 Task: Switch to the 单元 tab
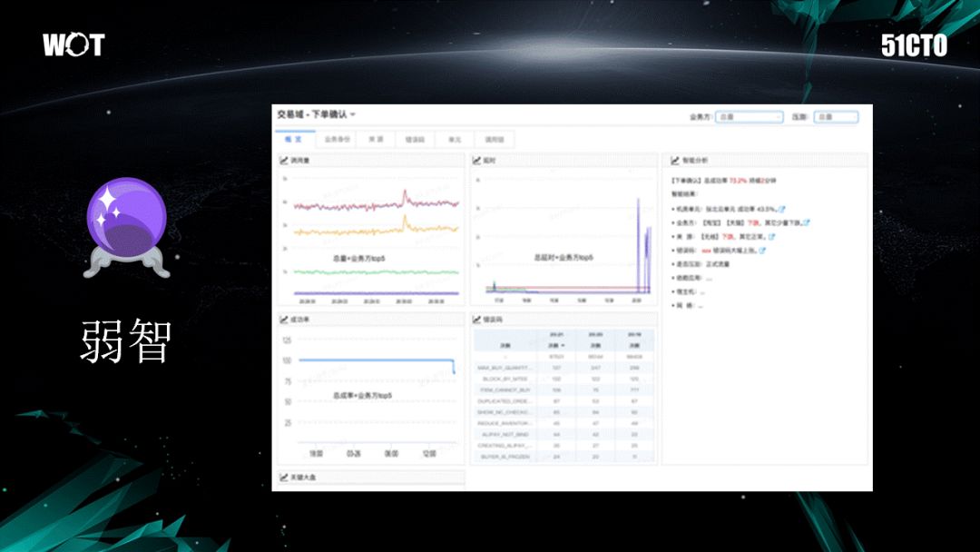click(455, 140)
